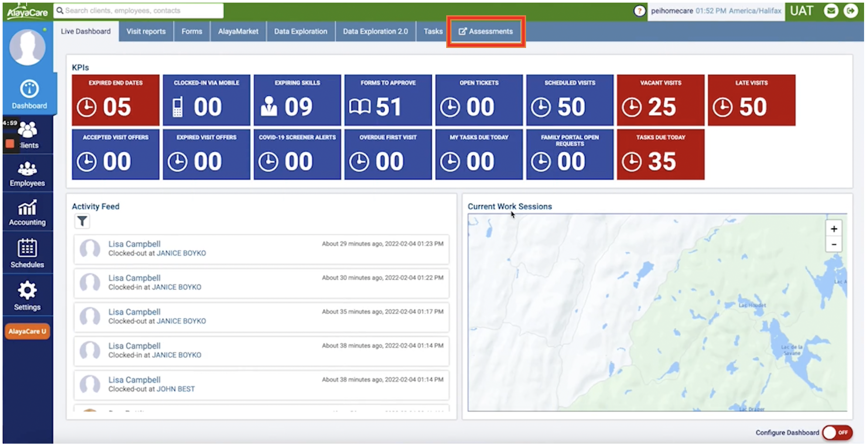868x448 pixels.
Task: Open the Forms to Approve KPI tile
Action: point(388,100)
